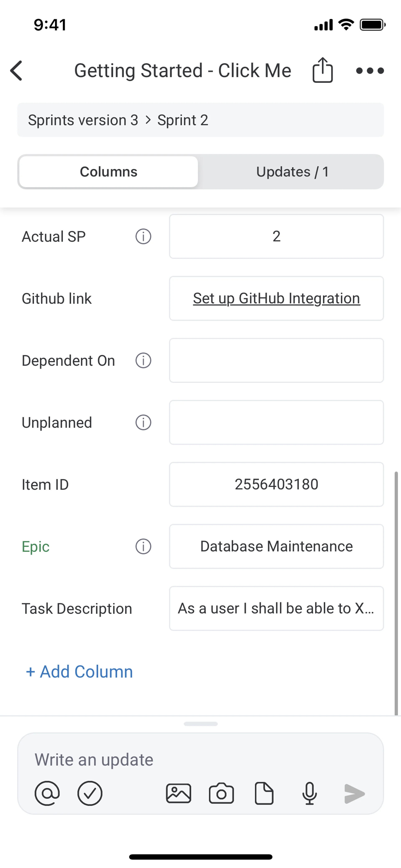Screen dimensions: 401x868
Task: Switch to the Updates / 1 tab
Action: [x=292, y=172]
